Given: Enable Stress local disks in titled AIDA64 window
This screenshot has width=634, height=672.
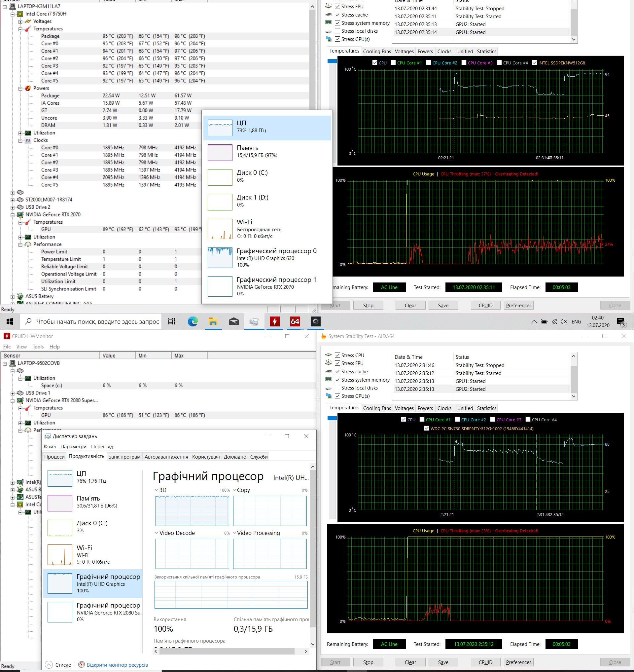Looking at the screenshot, I should point(337,388).
